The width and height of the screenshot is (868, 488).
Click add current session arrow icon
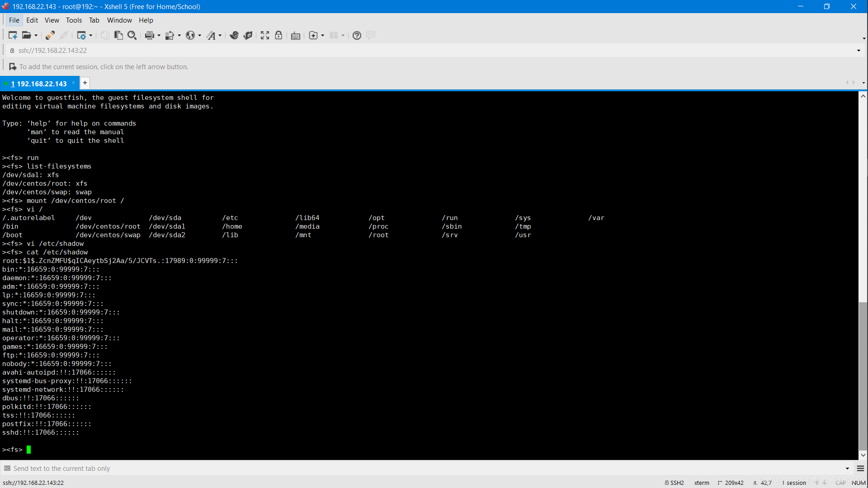[13, 67]
